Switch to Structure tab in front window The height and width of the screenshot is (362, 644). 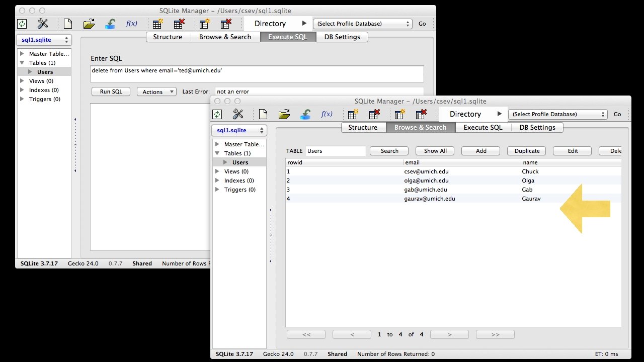[x=363, y=127]
